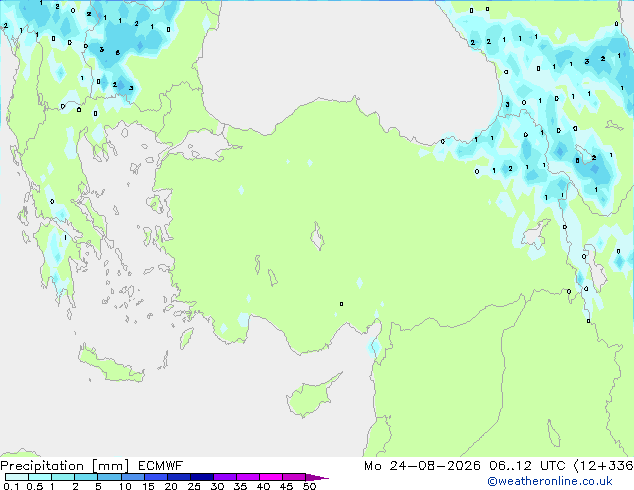
Task: Click Lake Van outline in eastern Turkey
Action: coord(536,234)
